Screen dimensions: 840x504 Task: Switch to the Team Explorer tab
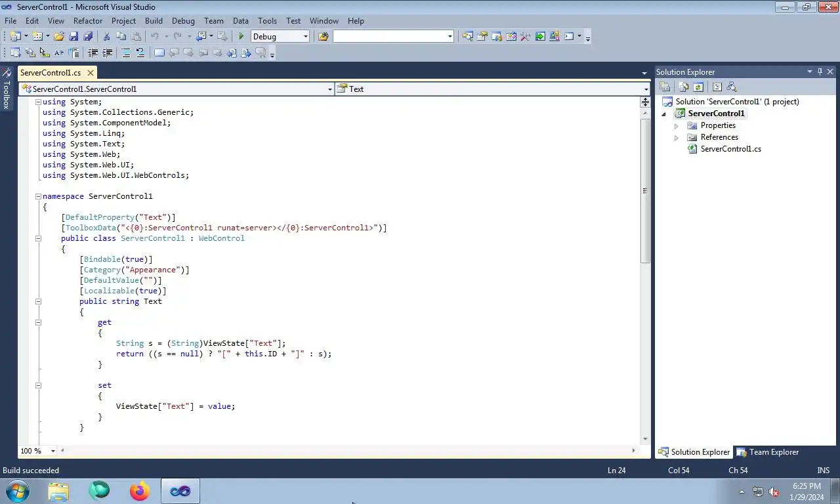pyautogui.click(x=767, y=452)
